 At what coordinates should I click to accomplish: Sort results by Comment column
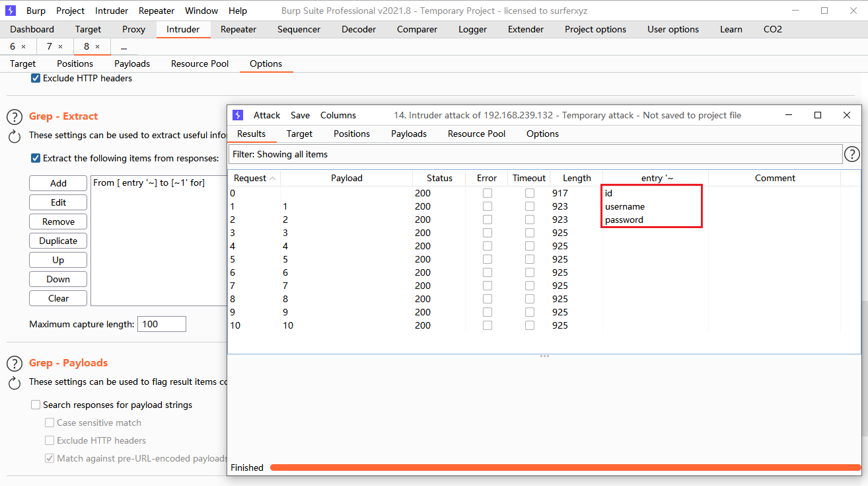click(x=775, y=178)
